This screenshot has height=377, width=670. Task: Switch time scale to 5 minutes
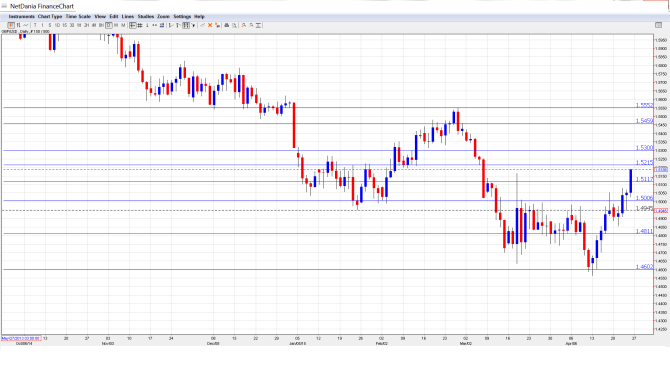pyautogui.click(x=50, y=26)
